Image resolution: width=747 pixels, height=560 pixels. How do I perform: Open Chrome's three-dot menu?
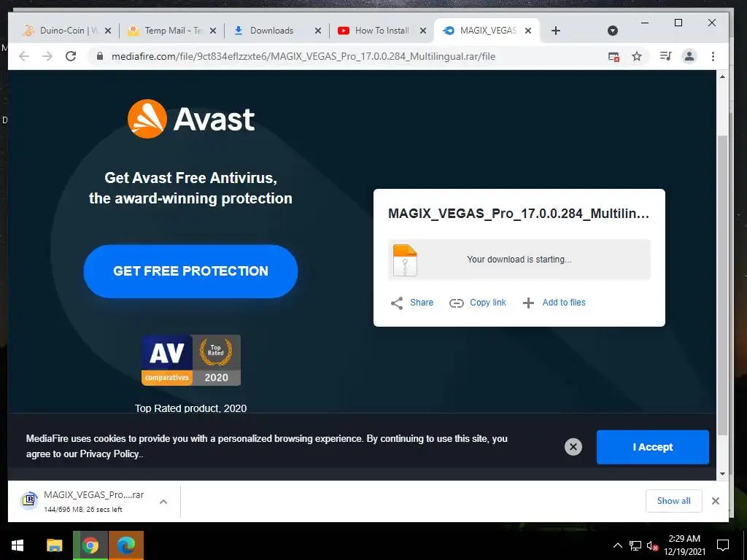coord(713,56)
